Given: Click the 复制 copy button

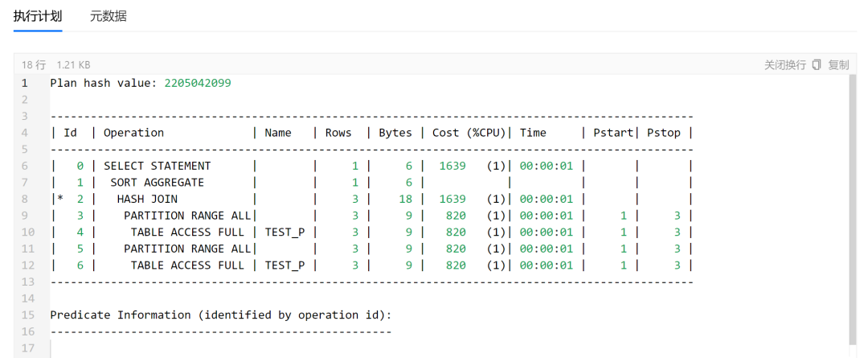Looking at the screenshot, I should [838, 65].
